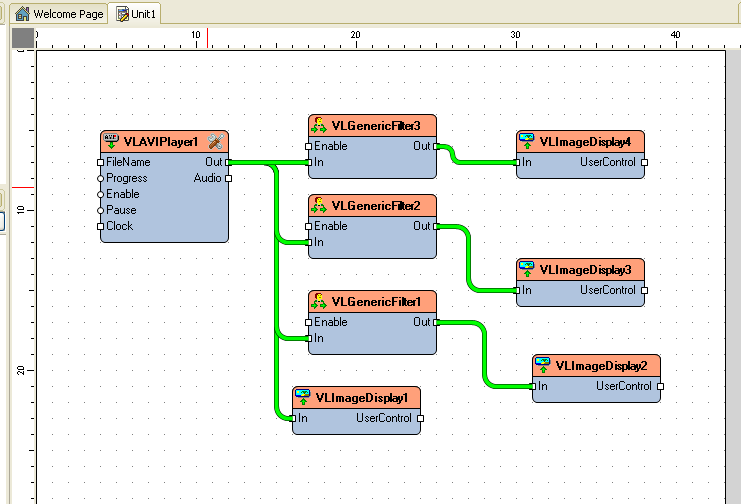This screenshot has height=504, width=741.
Task: Select the VLGenericFilter2 node icon
Action: click(319, 205)
